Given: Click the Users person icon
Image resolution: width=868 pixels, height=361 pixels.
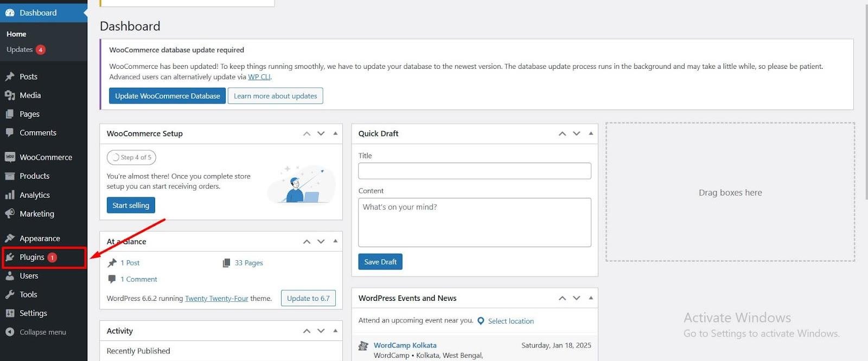Looking at the screenshot, I should pyautogui.click(x=10, y=276).
